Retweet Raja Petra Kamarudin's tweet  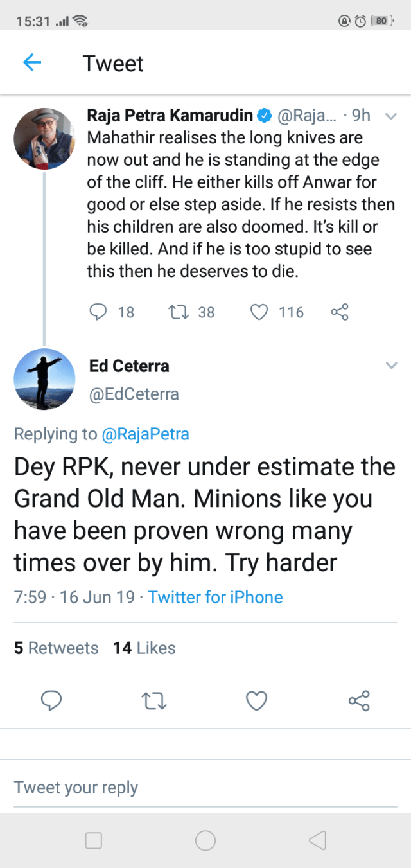pyautogui.click(x=175, y=312)
